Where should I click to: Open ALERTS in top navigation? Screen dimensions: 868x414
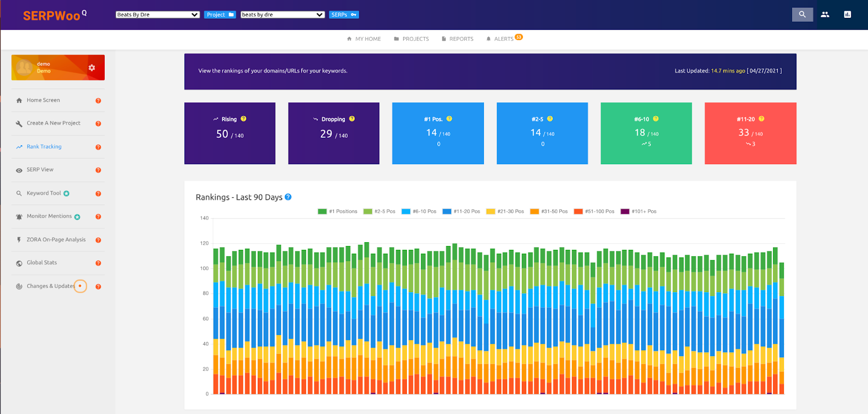500,39
